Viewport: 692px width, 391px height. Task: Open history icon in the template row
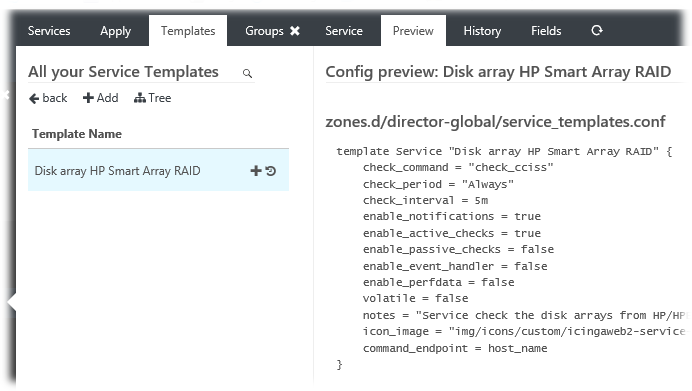pos(271,171)
